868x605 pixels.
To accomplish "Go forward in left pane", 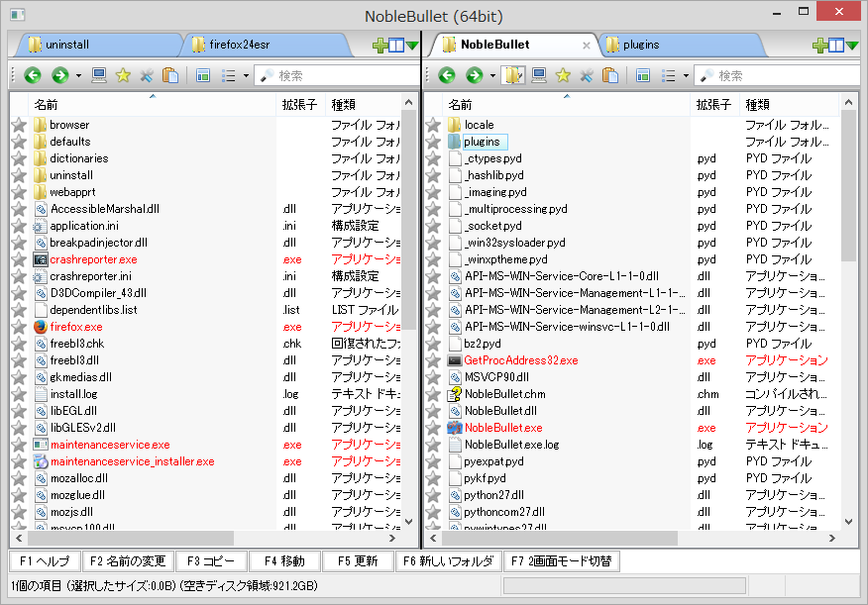I will 59,75.
